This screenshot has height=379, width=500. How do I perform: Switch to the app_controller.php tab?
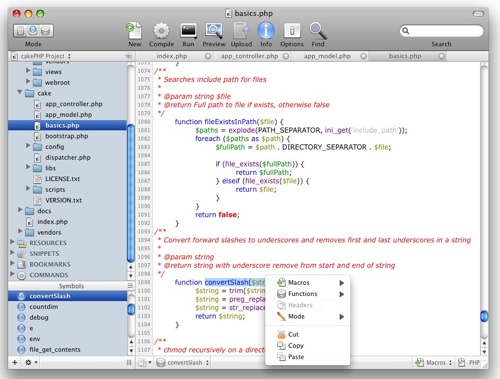coord(249,56)
